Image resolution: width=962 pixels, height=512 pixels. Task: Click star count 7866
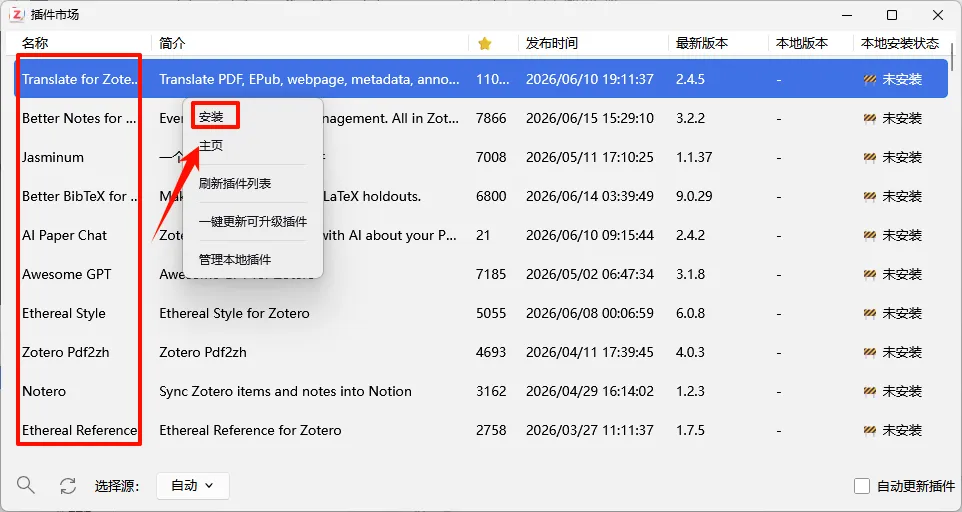click(491, 118)
